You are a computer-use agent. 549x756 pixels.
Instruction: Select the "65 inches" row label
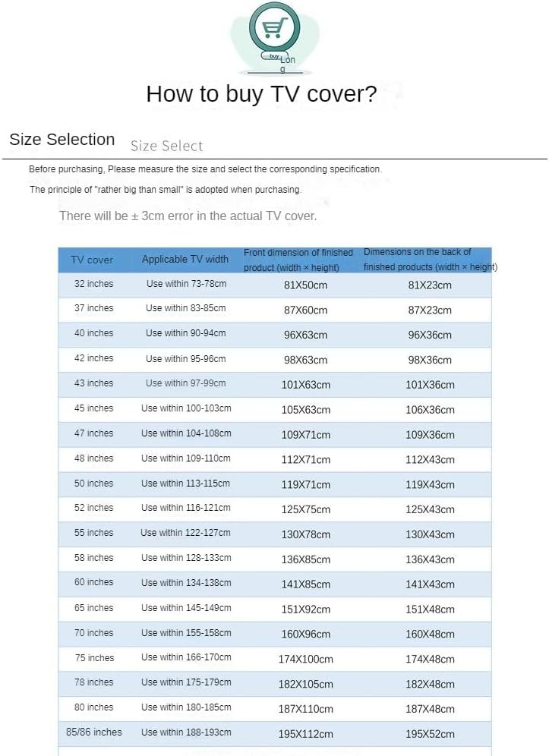(93, 608)
